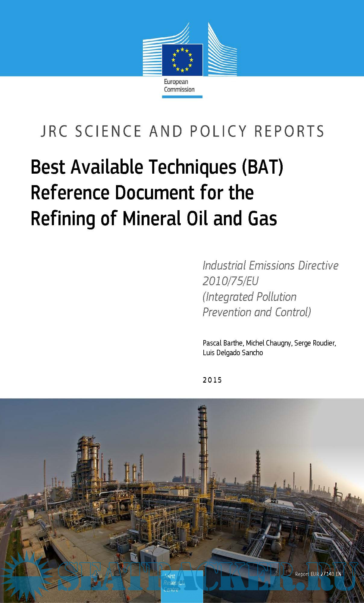Click the "European Commission" text under the flag
The height and width of the screenshot is (603, 364).
(179, 86)
